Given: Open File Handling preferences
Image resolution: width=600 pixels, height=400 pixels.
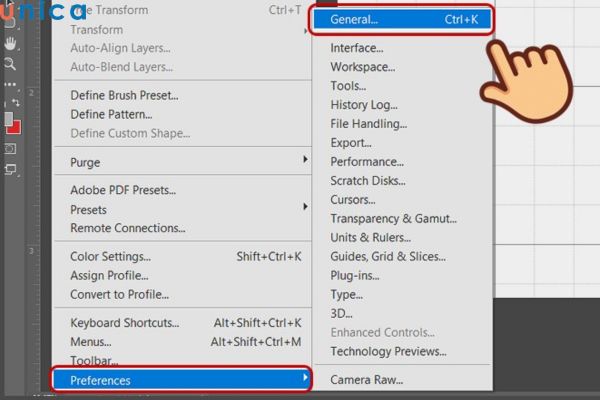Looking at the screenshot, I should pyautogui.click(x=402, y=124).
